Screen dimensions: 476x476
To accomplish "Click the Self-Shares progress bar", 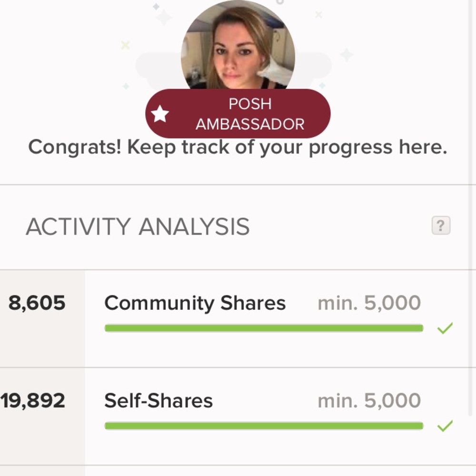I will (x=264, y=426).
